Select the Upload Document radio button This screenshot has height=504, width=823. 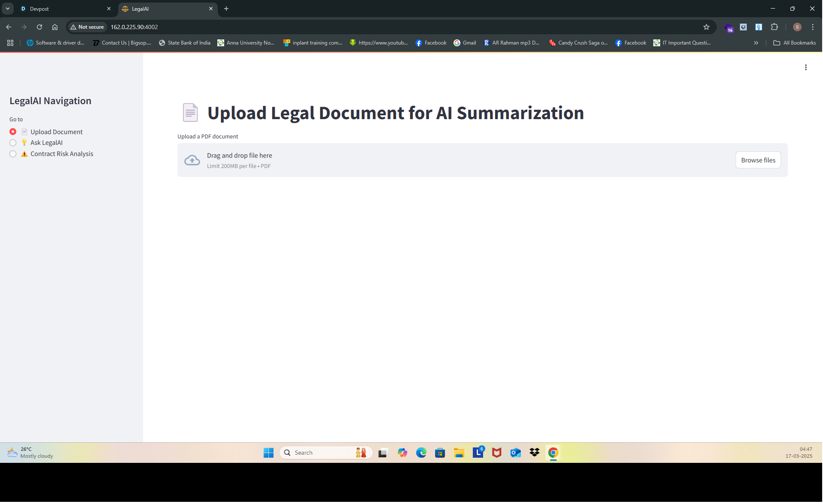(x=12, y=132)
